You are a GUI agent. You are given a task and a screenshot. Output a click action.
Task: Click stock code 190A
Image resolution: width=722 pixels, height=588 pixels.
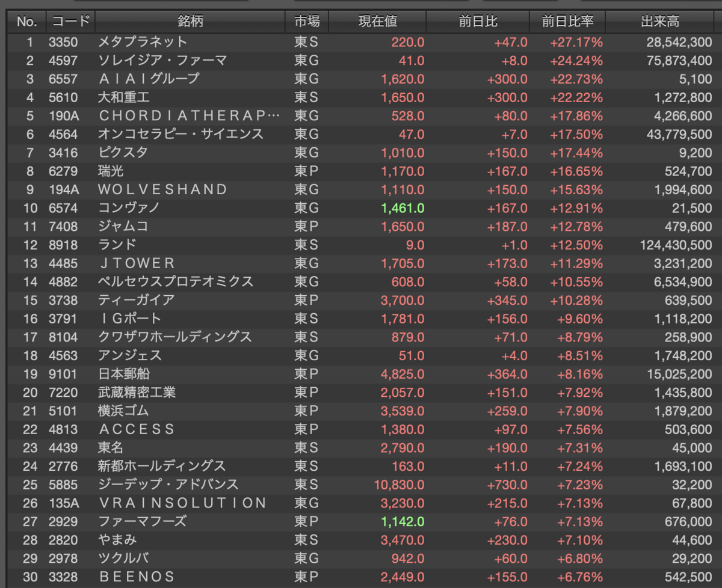point(63,115)
